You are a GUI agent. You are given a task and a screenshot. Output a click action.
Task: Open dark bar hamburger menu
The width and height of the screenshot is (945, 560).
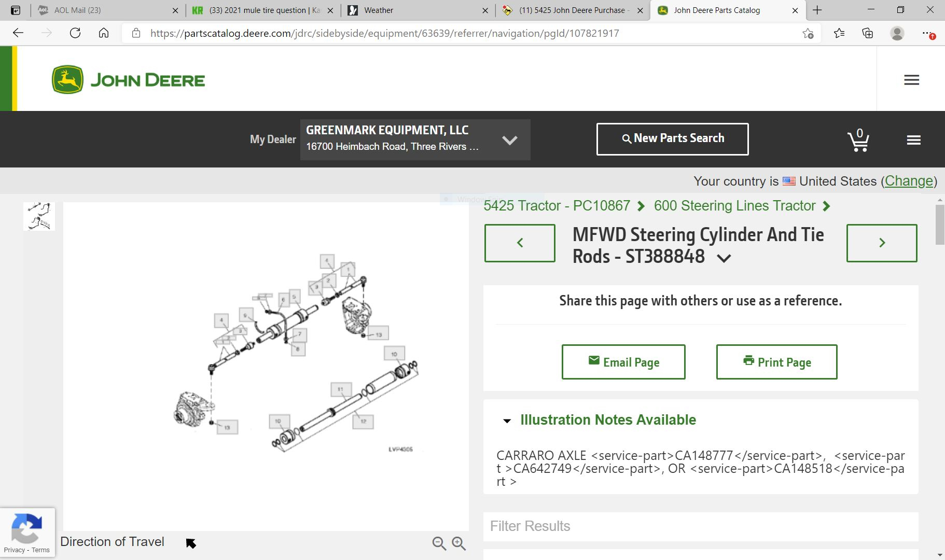914,140
